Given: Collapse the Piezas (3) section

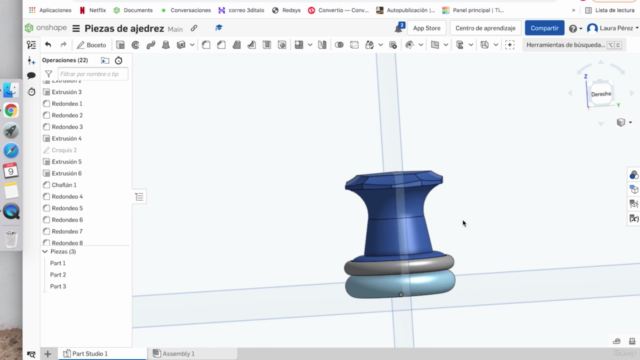Looking at the screenshot, I should pyautogui.click(x=45, y=251).
